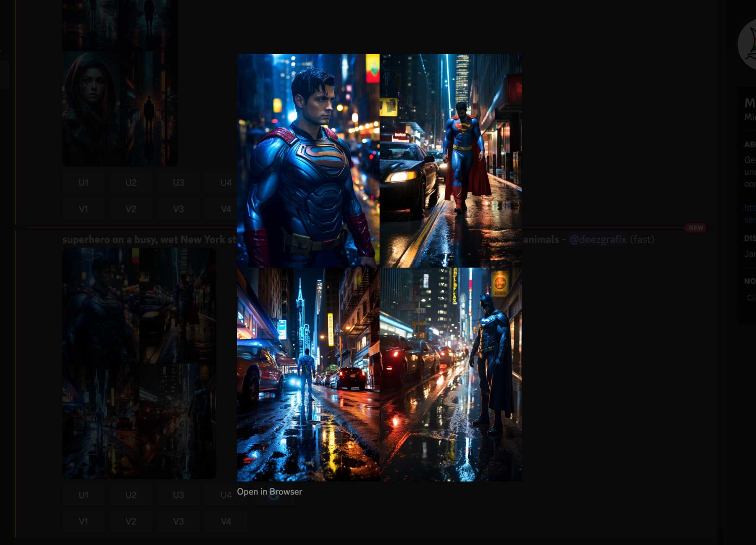Click the U2 upscale button on the top grid
Viewport: 756px width, 545px height.
point(131,183)
